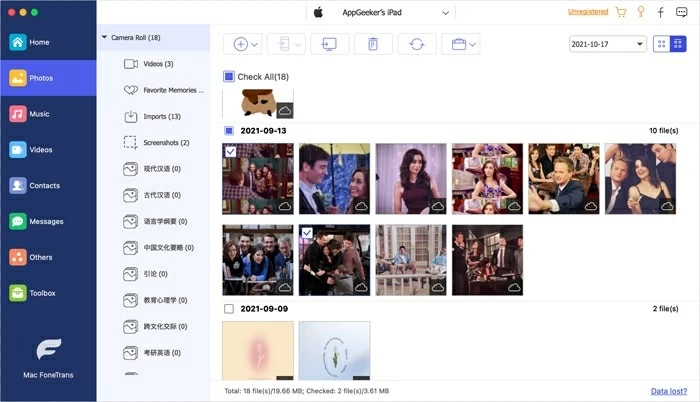Click the key registration icon
Screen dimensions: 700x402
click(640, 13)
